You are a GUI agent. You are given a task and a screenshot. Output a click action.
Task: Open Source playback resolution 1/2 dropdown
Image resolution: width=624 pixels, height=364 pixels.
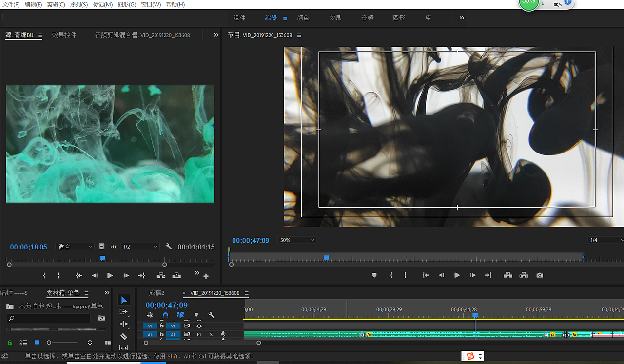pyautogui.click(x=140, y=247)
